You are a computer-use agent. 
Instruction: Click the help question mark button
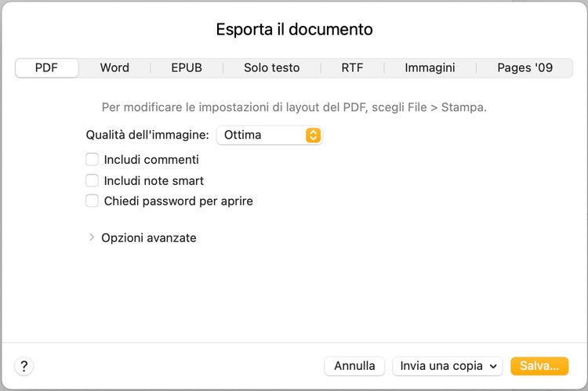(24, 366)
